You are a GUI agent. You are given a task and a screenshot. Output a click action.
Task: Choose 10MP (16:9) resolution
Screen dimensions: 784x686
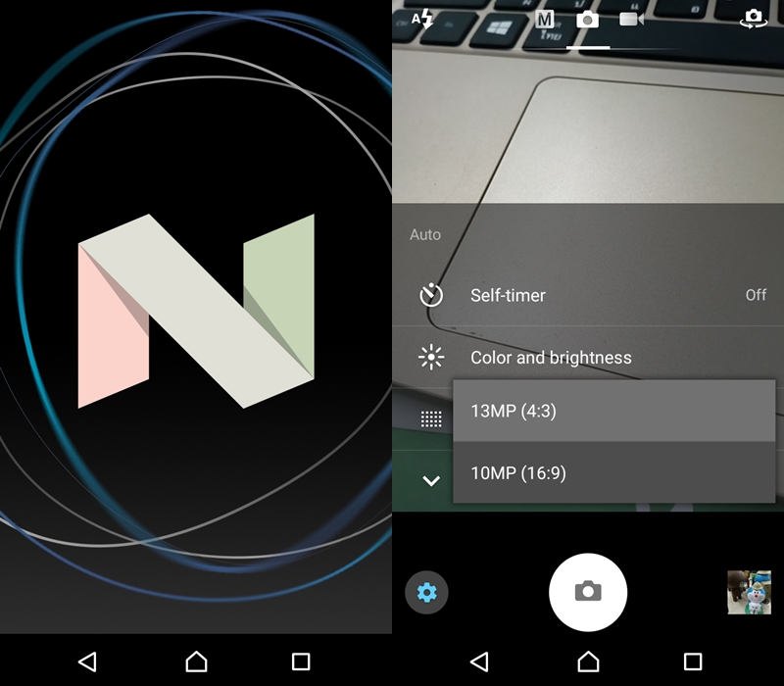point(614,472)
